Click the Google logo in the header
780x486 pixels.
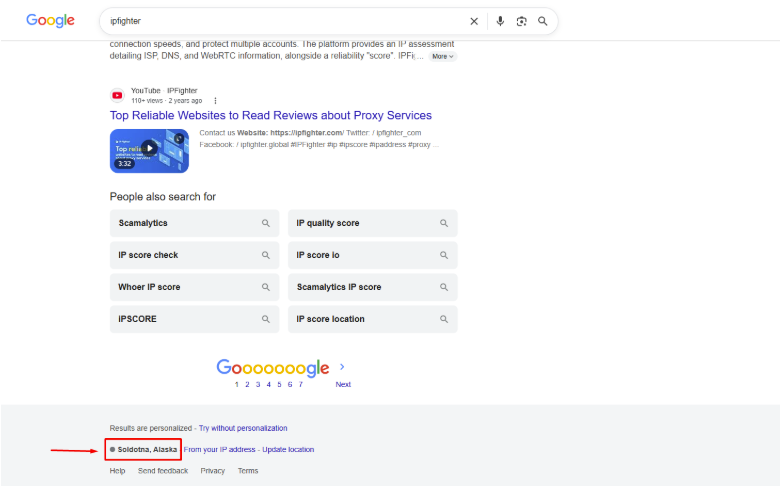click(50, 20)
